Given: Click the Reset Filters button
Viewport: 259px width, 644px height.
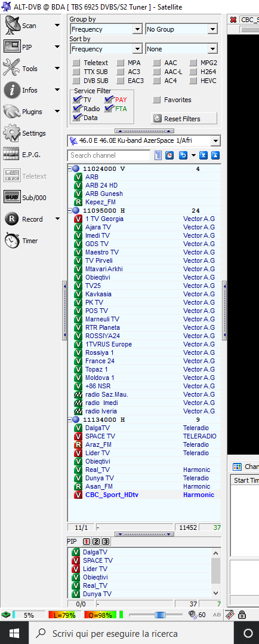Looking at the screenshot, I should coord(184,119).
